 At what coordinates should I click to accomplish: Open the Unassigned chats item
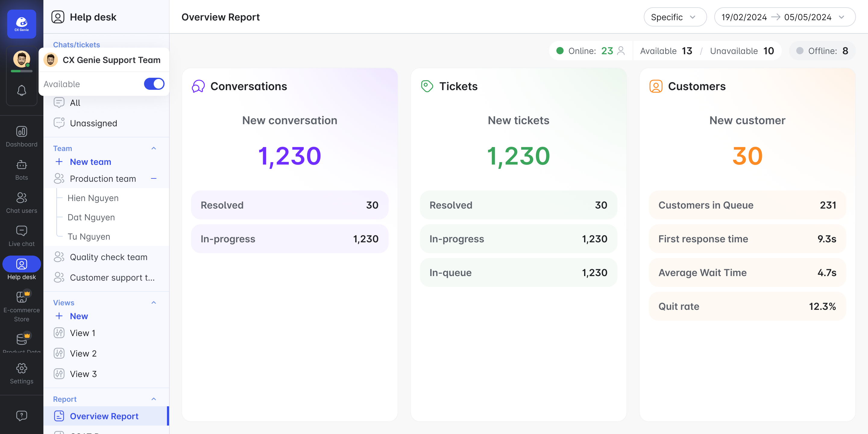(x=93, y=123)
